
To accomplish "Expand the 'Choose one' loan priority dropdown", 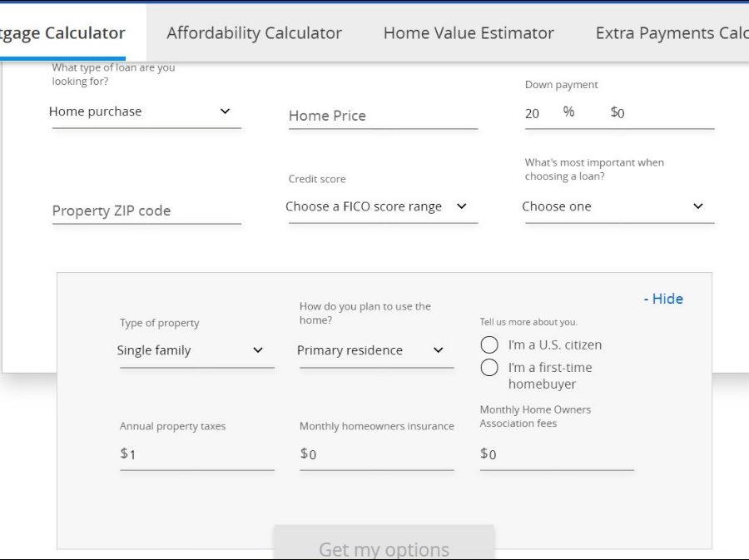I will coord(618,206).
